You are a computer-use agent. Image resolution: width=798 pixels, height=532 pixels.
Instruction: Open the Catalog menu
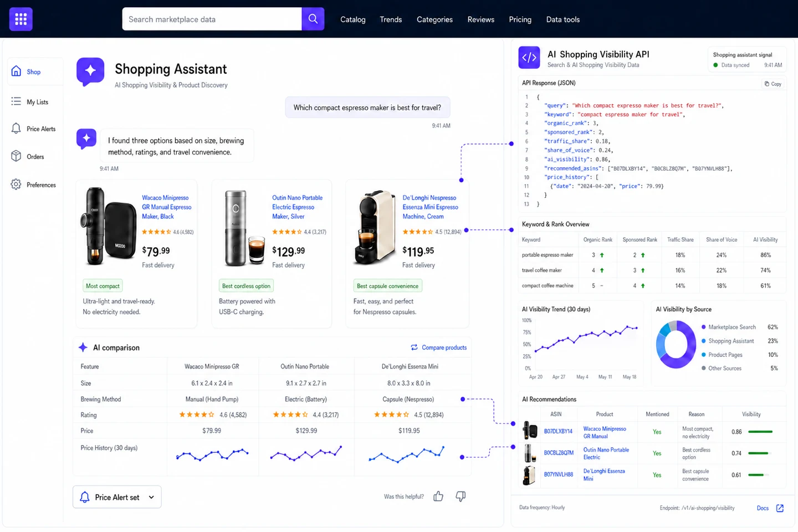(353, 19)
